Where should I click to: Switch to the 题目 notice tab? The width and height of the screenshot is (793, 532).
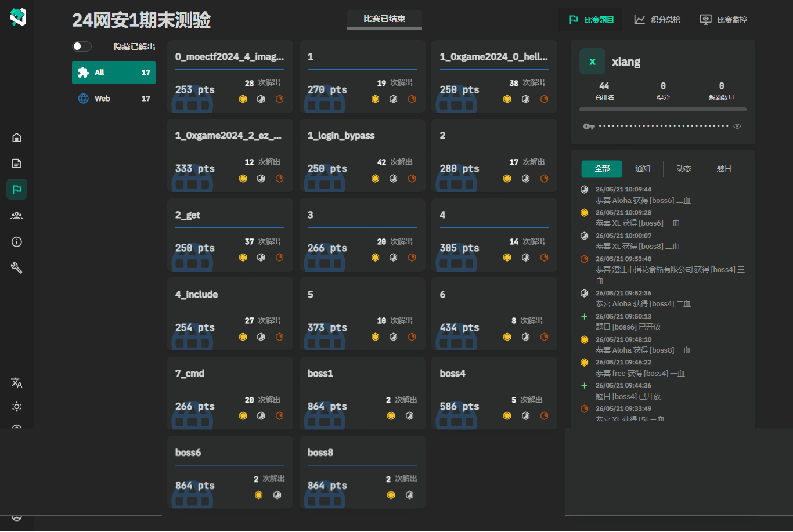[x=724, y=169]
